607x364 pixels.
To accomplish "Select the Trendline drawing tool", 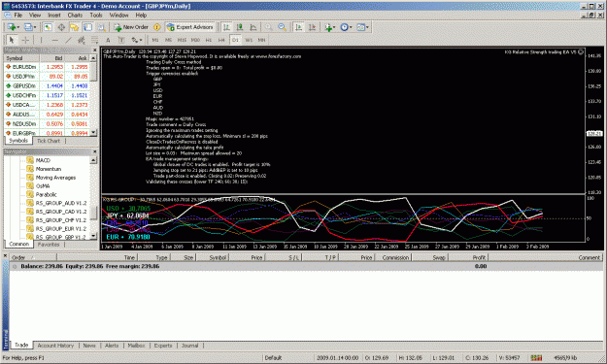I will [68, 40].
